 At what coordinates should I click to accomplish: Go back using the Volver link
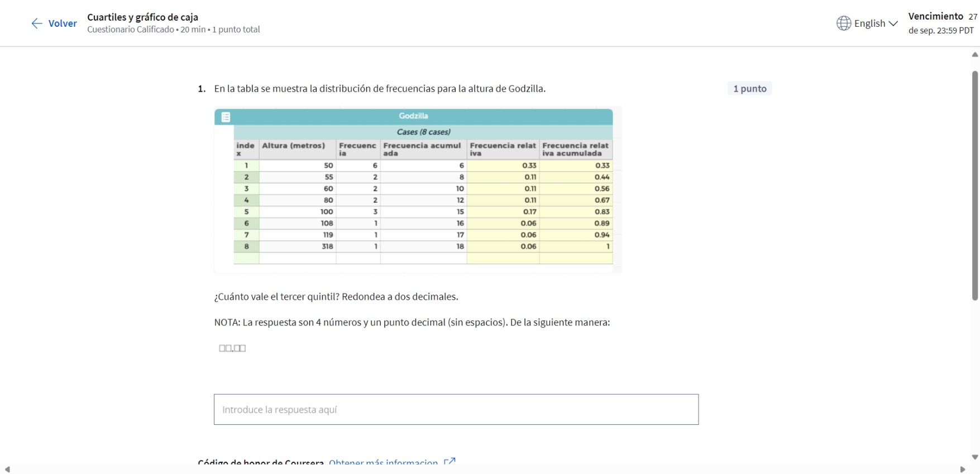63,23
